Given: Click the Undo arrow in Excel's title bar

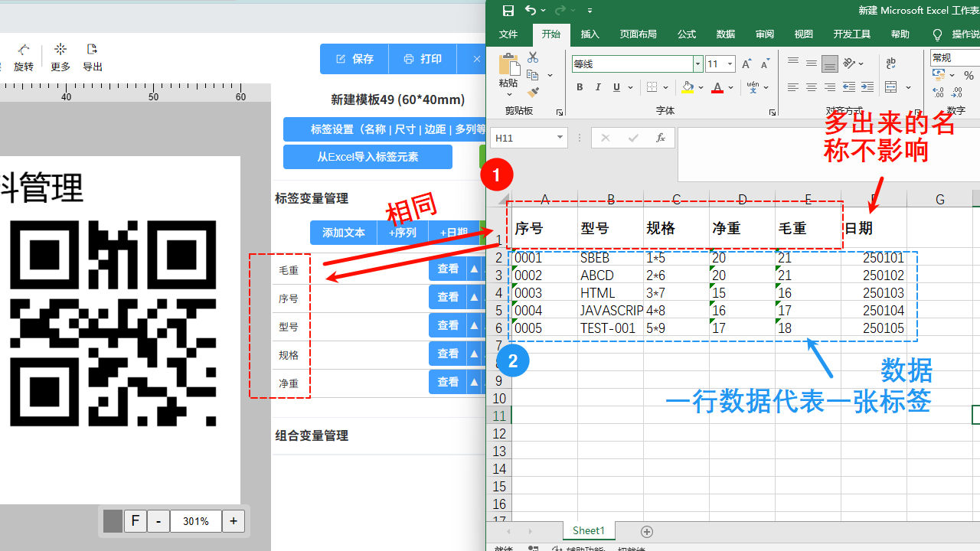Looking at the screenshot, I should 531,11.
